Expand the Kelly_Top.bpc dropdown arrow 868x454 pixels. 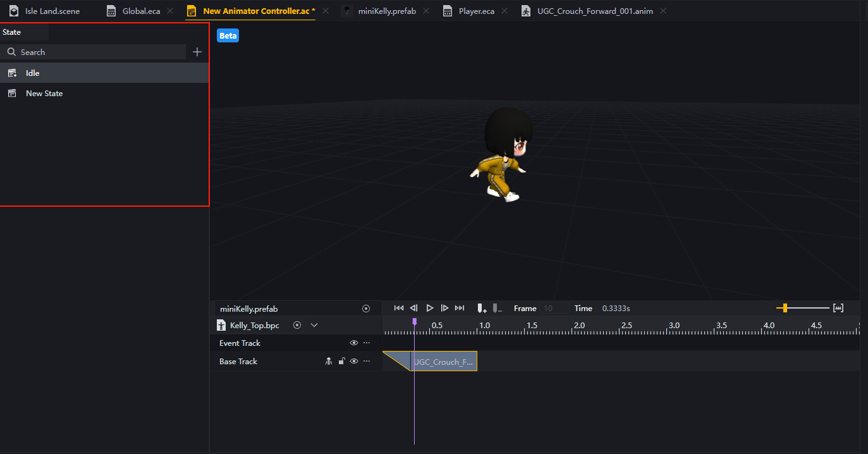[314, 325]
